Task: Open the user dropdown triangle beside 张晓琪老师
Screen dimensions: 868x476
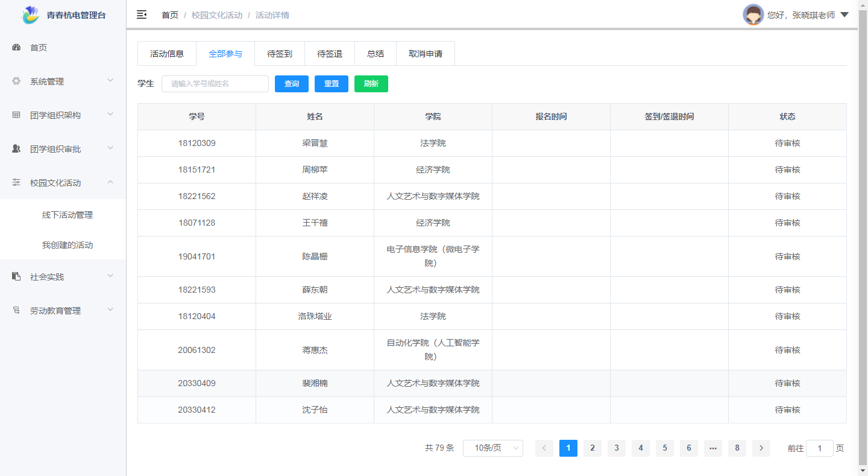Action: [x=844, y=14]
